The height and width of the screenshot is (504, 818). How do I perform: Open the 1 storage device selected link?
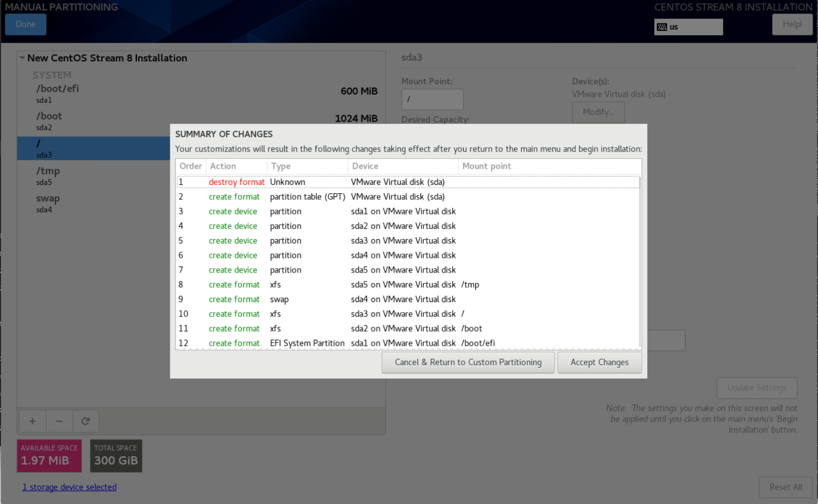pyautogui.click(x=70, y=487)
